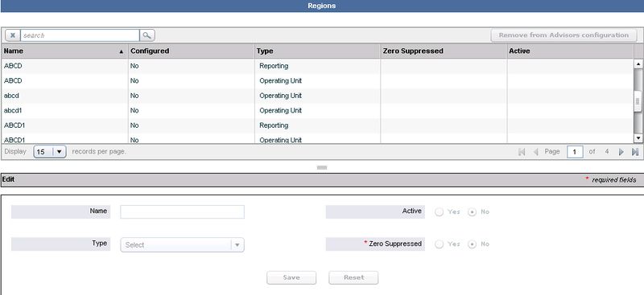Go to previous page arrow

(x=535, y=152)
